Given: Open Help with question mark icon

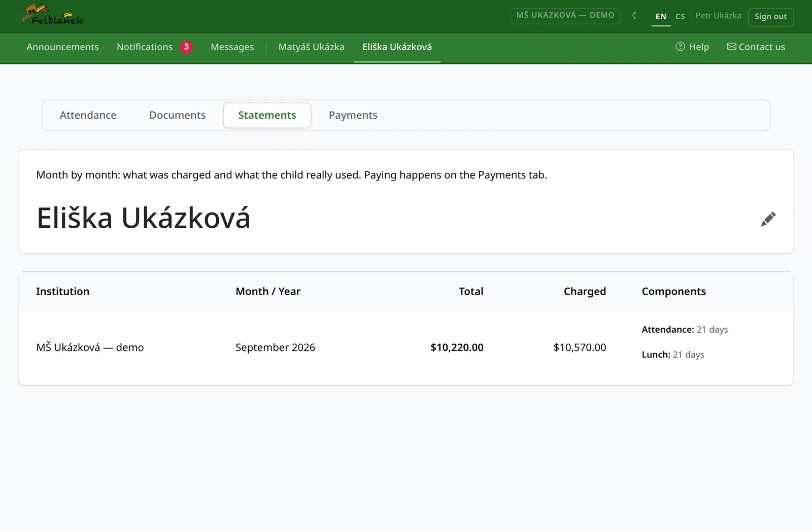Looking at the screenshot, I should pyautogui.click(x=692, y=47).
